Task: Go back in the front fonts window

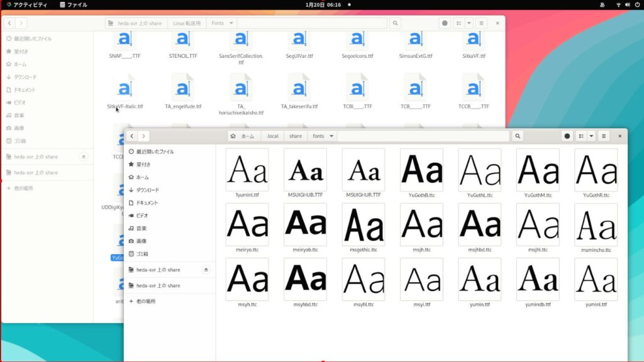Action: 132,136
